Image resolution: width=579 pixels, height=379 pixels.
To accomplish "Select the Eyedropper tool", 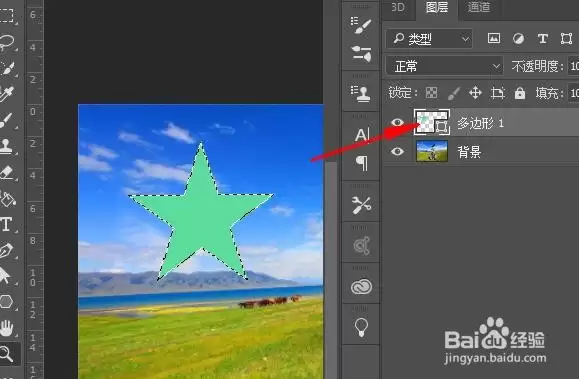I will [6, 94].
